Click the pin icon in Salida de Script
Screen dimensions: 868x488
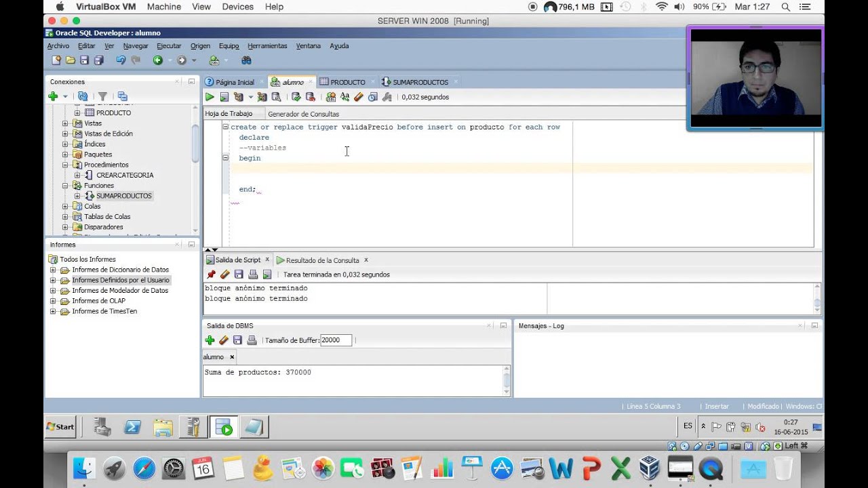tap(211, 274)
